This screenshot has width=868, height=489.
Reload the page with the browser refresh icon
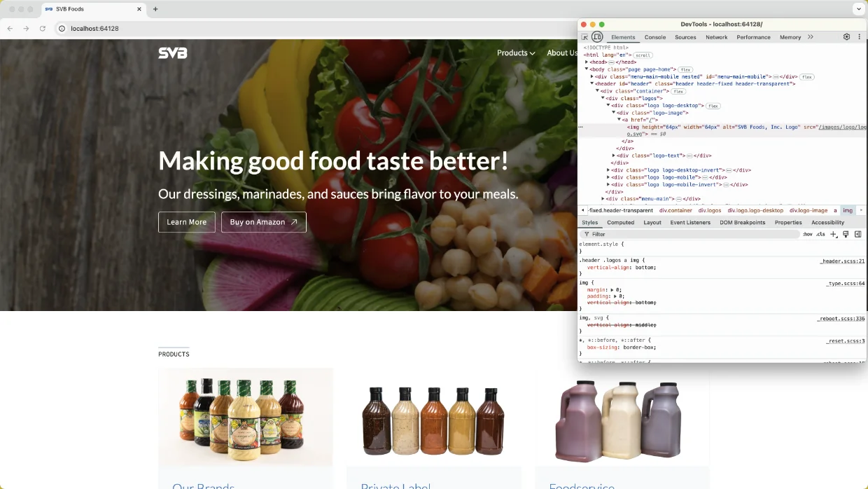[x=43, y=29]
